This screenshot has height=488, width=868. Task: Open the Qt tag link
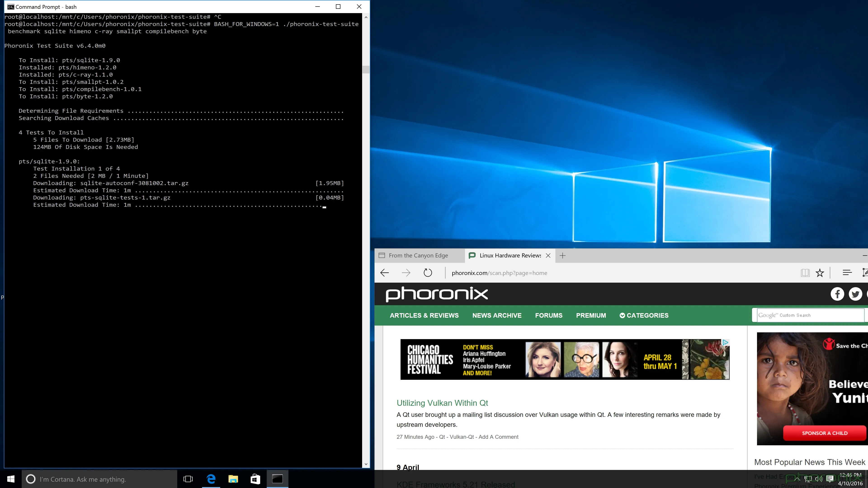(x=442, y=437)
